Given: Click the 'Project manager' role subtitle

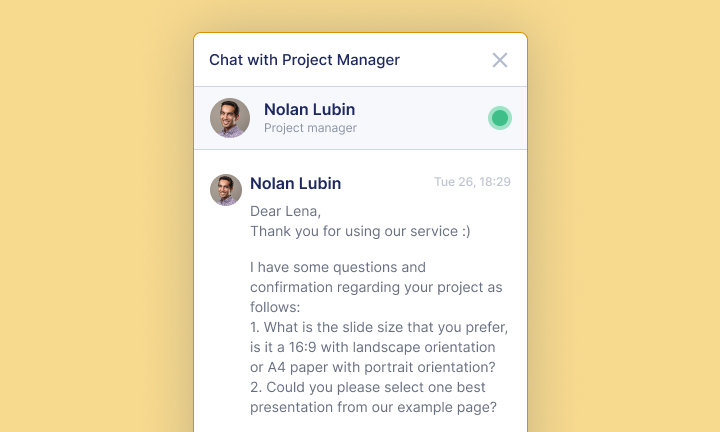Looking at the screenshot, I should coord(310,128).
